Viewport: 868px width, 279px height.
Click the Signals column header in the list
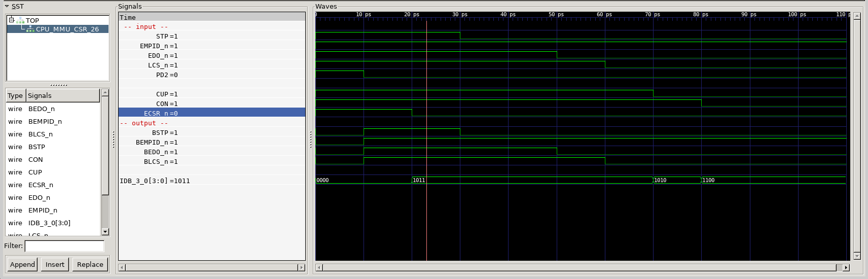[63, 95]
